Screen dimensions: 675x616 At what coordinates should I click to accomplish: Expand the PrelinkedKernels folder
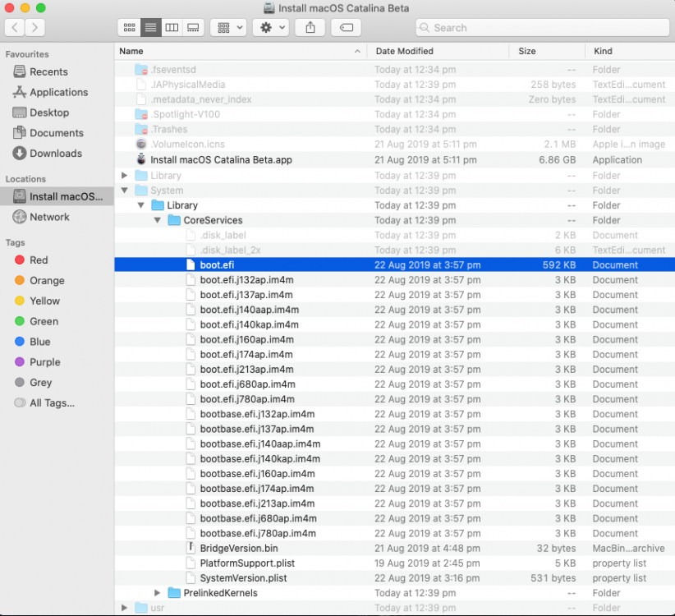158,593
